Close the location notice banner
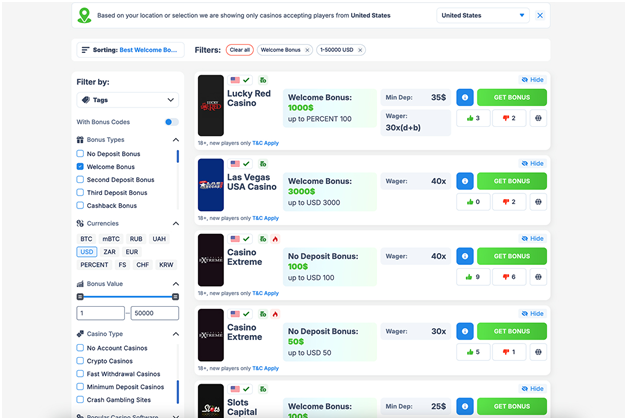The width and height of the screenshot is (625, 420). click(x=540, y=16)
